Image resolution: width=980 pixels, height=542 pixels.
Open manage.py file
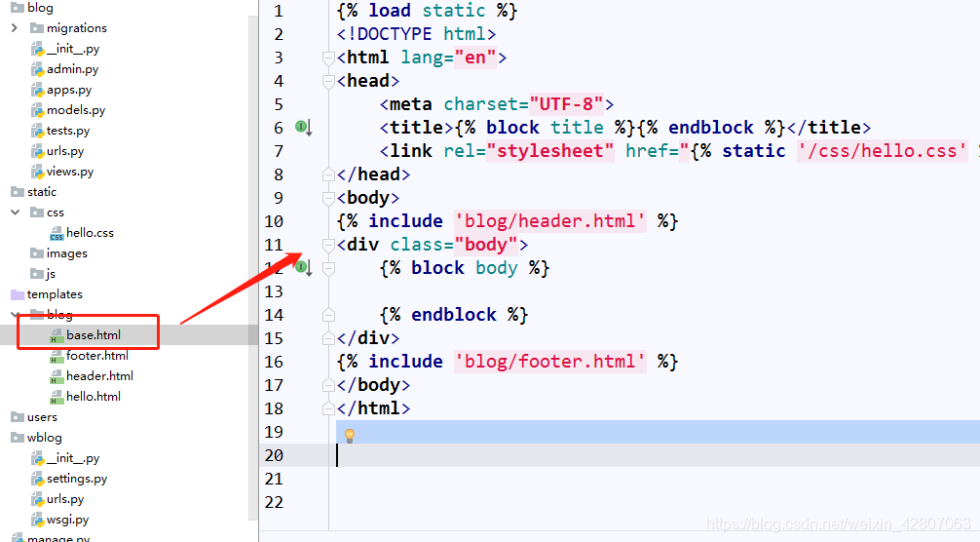pos(58,538)
